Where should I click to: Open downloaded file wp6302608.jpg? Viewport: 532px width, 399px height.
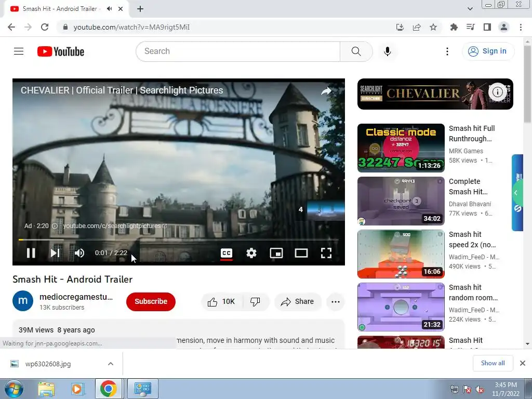[x=48, y=364]
